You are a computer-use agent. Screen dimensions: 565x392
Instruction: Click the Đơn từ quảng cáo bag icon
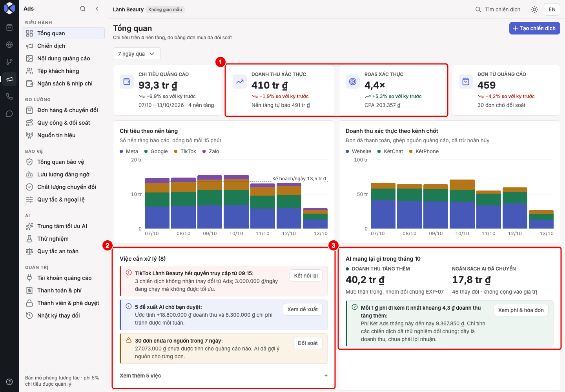[466, 82]
